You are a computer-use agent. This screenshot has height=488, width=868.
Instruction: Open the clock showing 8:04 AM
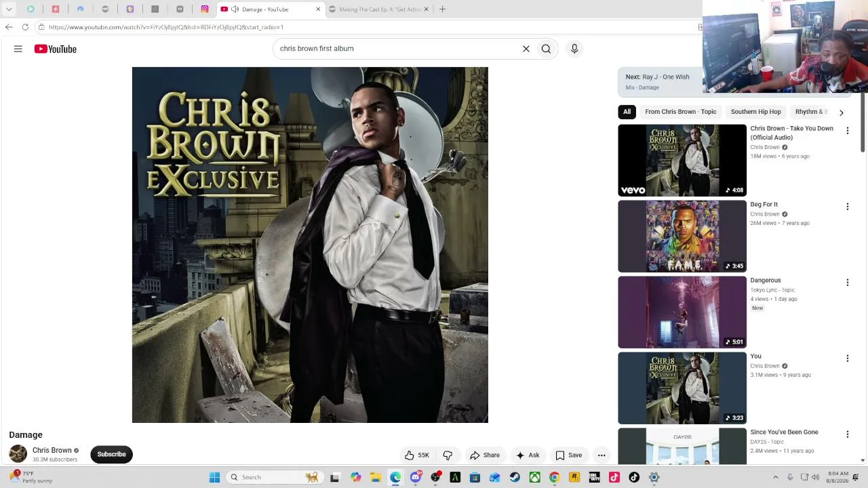point(838,477)
